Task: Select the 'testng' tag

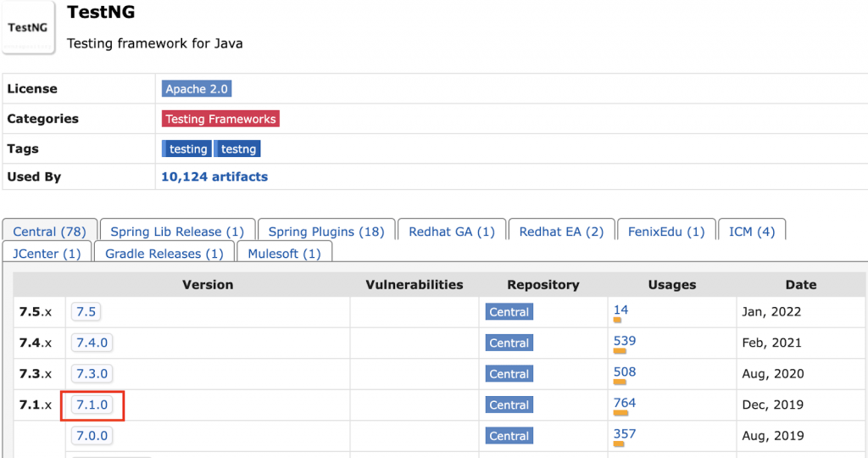Action: point(238,149)
